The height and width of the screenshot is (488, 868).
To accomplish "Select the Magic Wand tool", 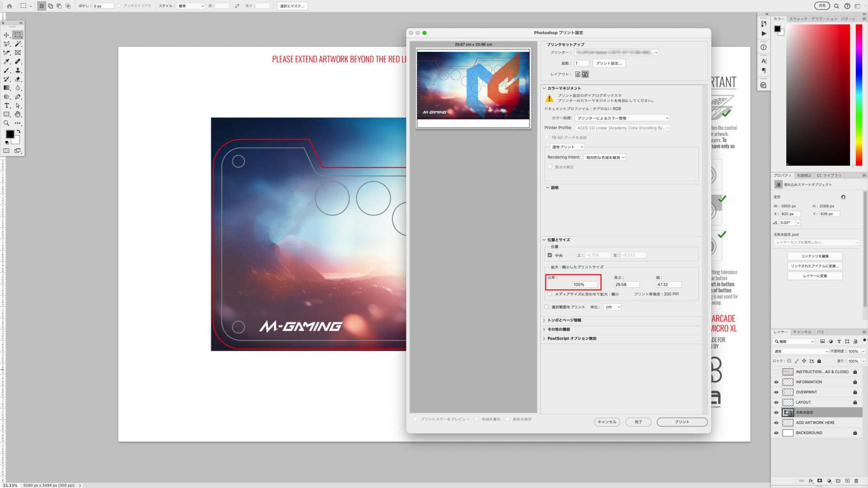I will [x=18, y=44].
